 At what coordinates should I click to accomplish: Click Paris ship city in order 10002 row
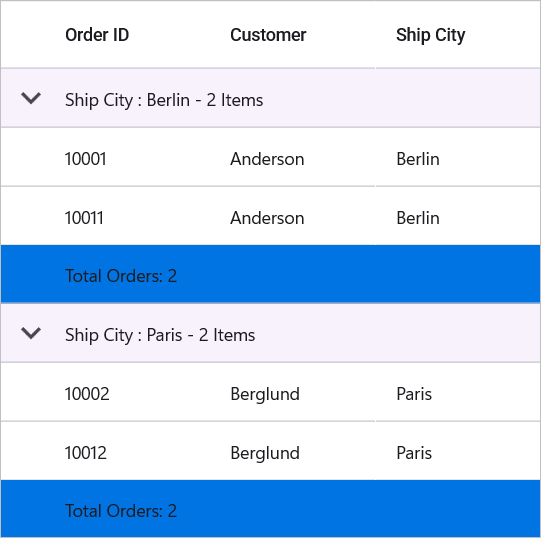pos(414,394)
